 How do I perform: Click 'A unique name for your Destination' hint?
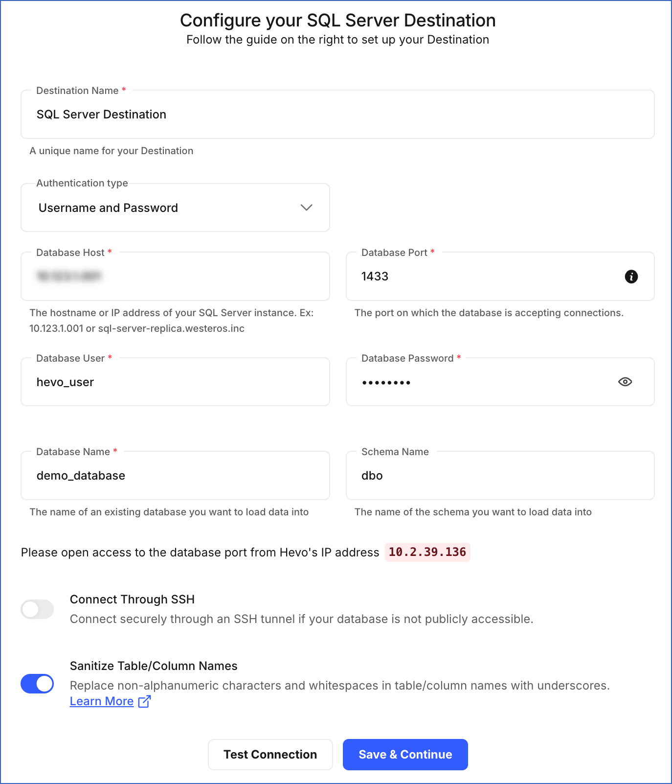click(112, 151)
